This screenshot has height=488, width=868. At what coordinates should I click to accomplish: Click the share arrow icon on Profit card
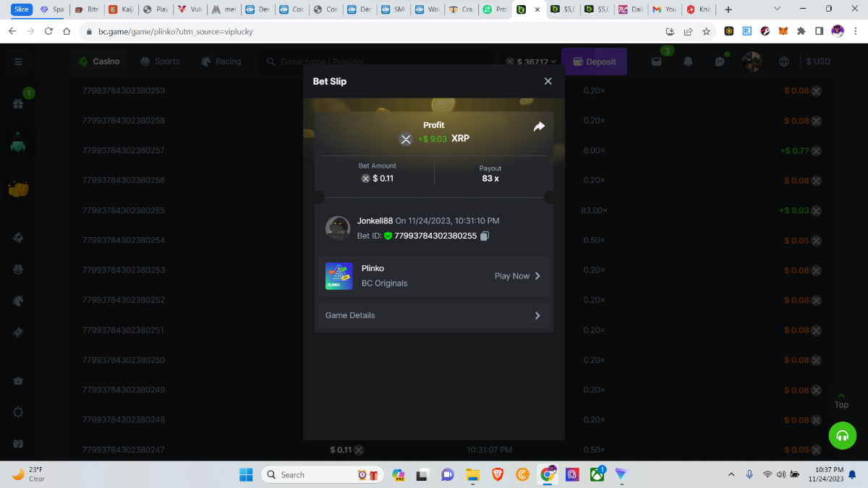pyautogui.click(x=539, y=127)
